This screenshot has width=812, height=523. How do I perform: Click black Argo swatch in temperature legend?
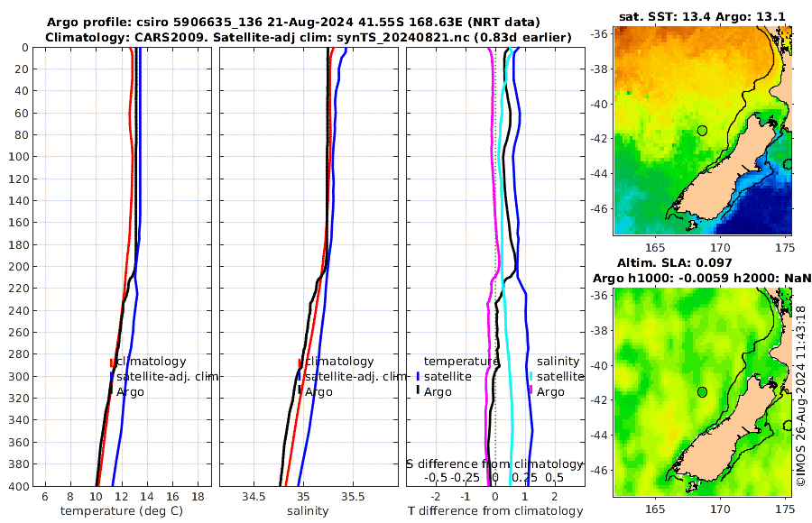[111, 390]
